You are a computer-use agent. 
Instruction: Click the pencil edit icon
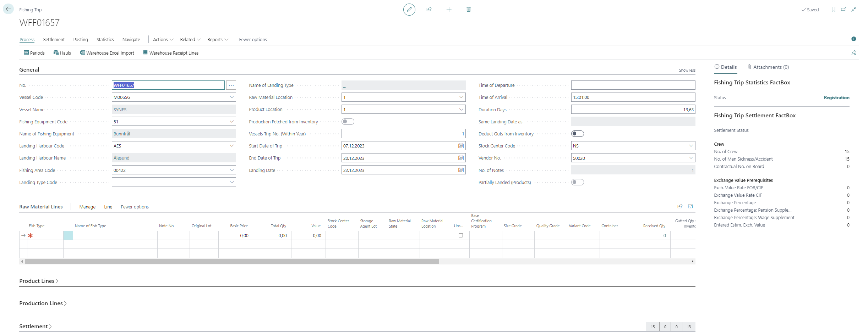(x=409, y=10)
